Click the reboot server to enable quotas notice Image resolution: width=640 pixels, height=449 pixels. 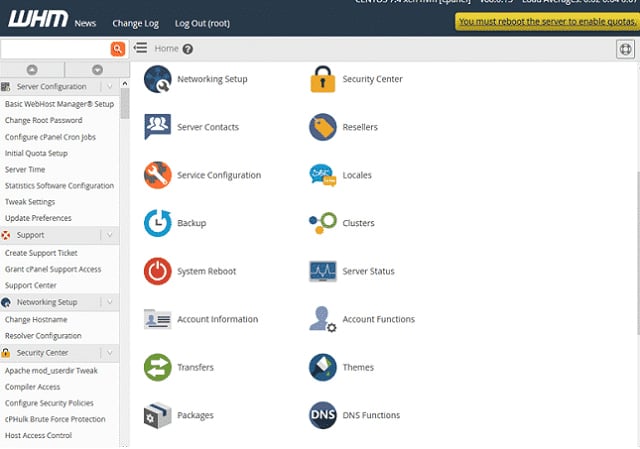pyautogui.click(x=547, y=21)
